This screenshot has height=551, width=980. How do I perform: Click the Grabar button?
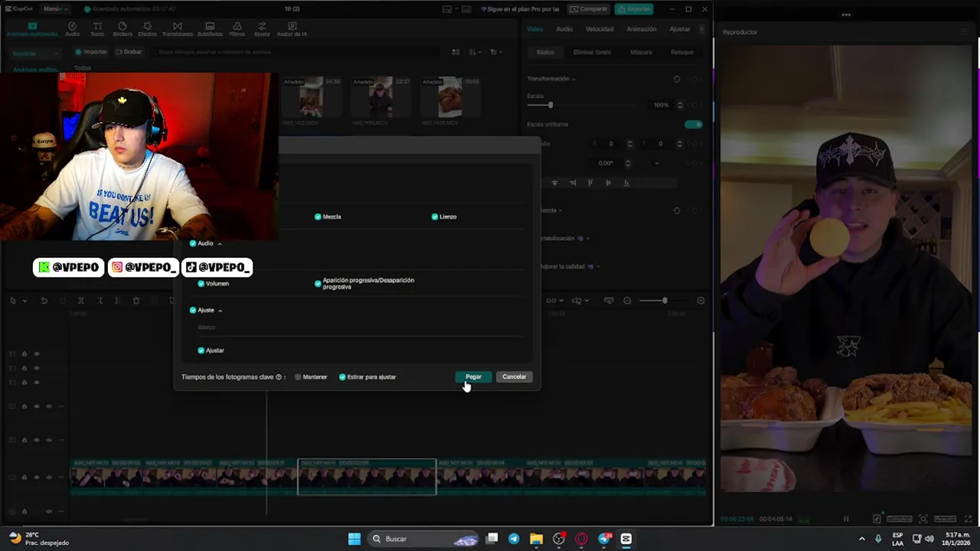point(129,52)
